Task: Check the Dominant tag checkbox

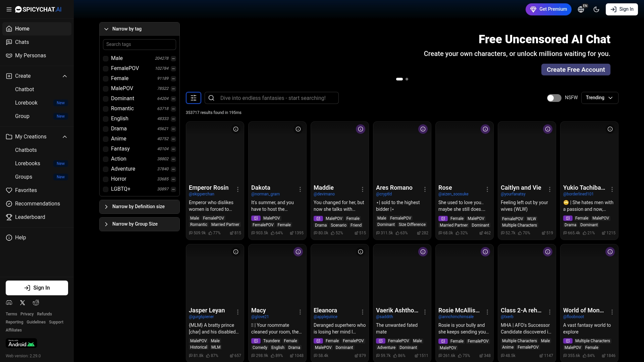Action: click(106, 99)
